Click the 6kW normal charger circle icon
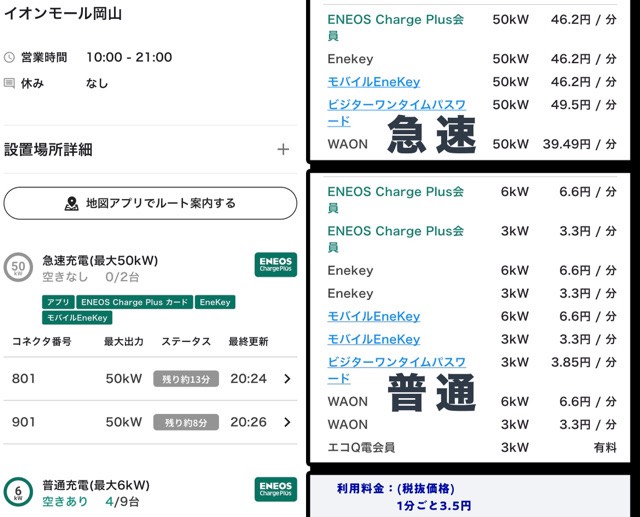 point(17,492)
